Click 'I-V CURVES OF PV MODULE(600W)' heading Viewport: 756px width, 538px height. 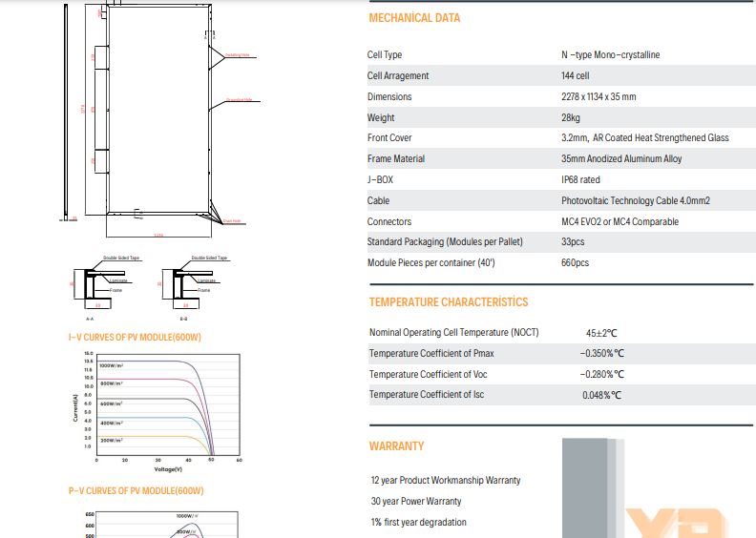point(135,337)
